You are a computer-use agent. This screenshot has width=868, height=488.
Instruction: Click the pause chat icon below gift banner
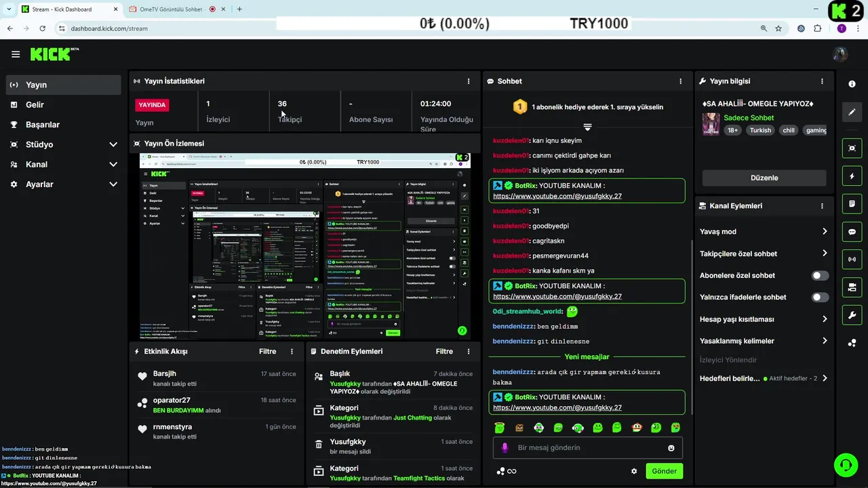[x=587, y=127]
